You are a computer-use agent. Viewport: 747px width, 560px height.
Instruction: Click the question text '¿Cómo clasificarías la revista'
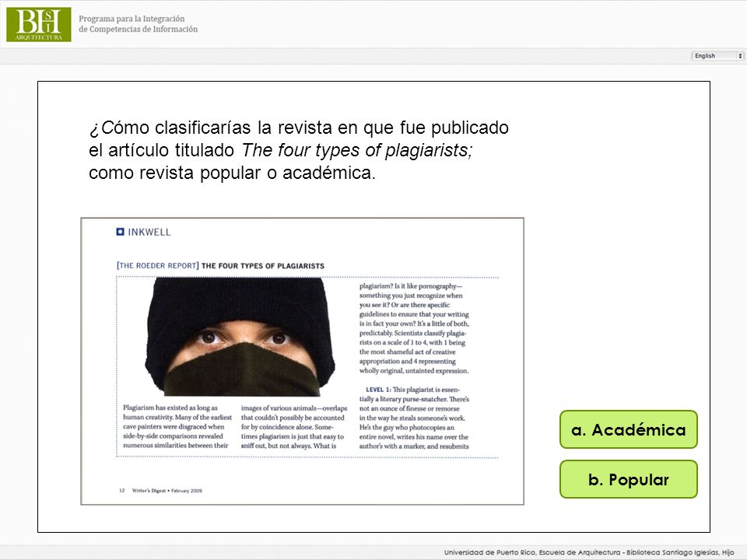tap(211, 128)
